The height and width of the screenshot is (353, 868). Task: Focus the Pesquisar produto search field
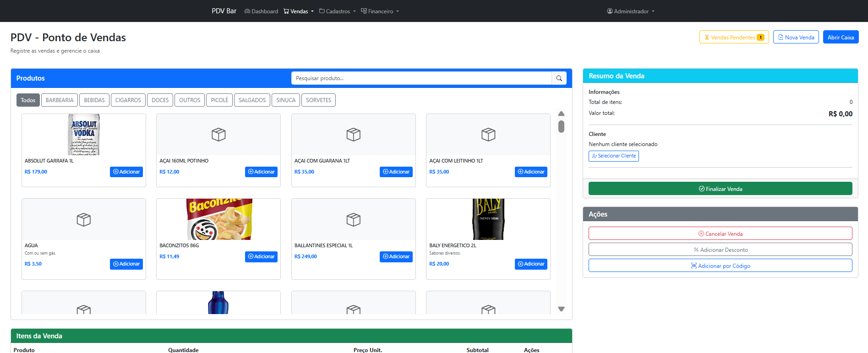point(421,78)
